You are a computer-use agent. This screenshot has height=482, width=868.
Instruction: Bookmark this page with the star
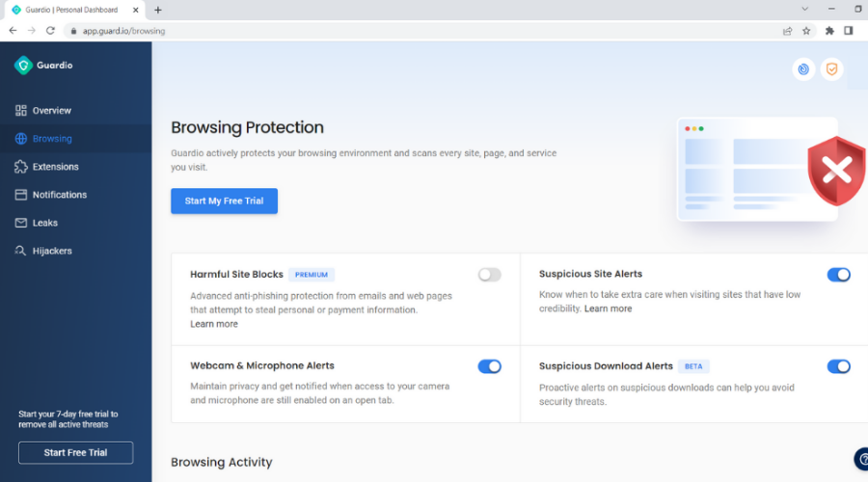[x=806, y=31]
